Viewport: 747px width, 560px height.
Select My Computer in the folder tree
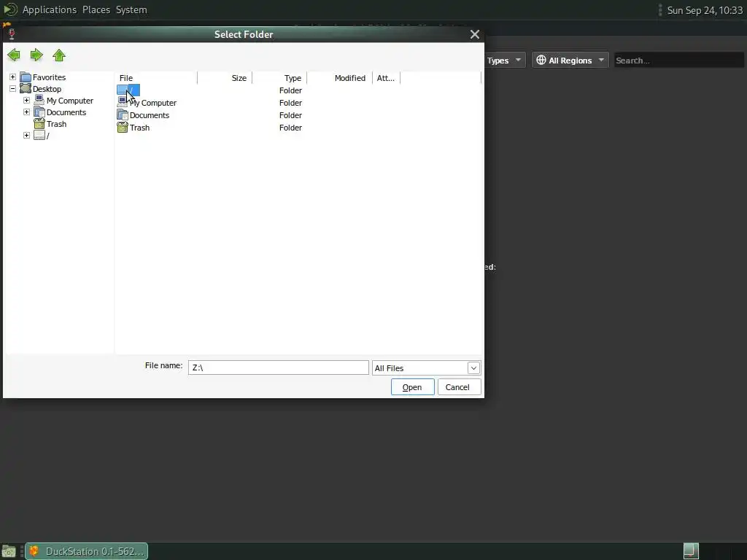pos(69,101)
